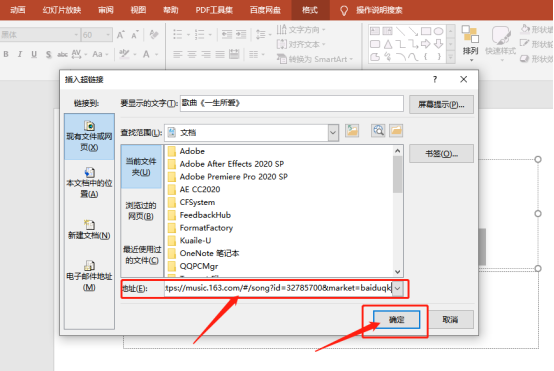Click the ScreenTip (屏幕提示) button

pyautogui.click(x=441, y=105)
